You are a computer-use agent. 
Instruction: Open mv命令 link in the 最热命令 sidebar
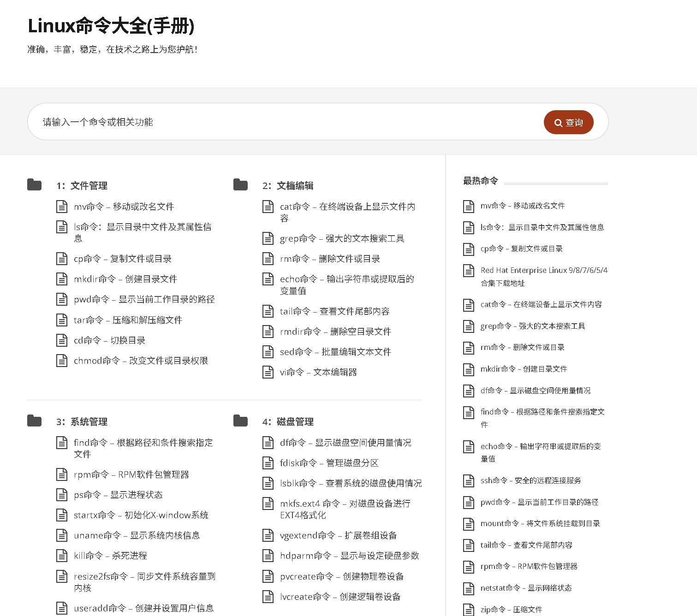pos(523,206)
